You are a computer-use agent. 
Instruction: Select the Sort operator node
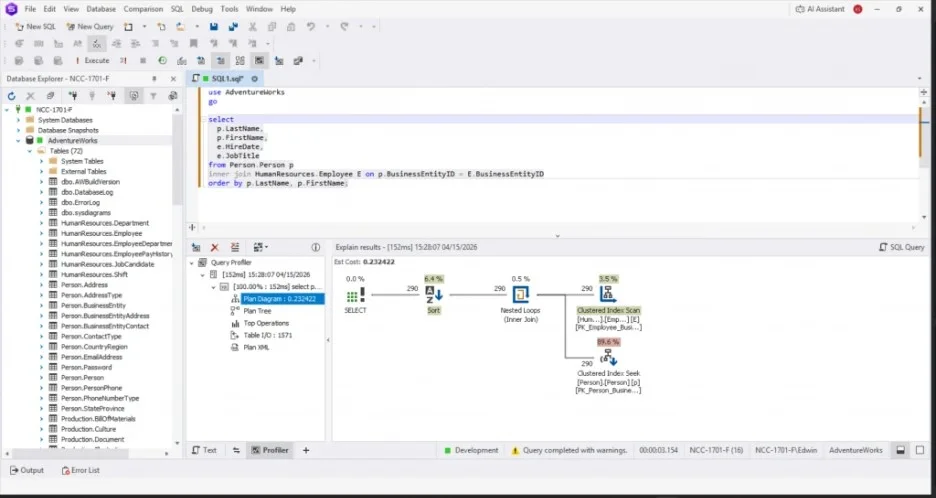[434, 296]
